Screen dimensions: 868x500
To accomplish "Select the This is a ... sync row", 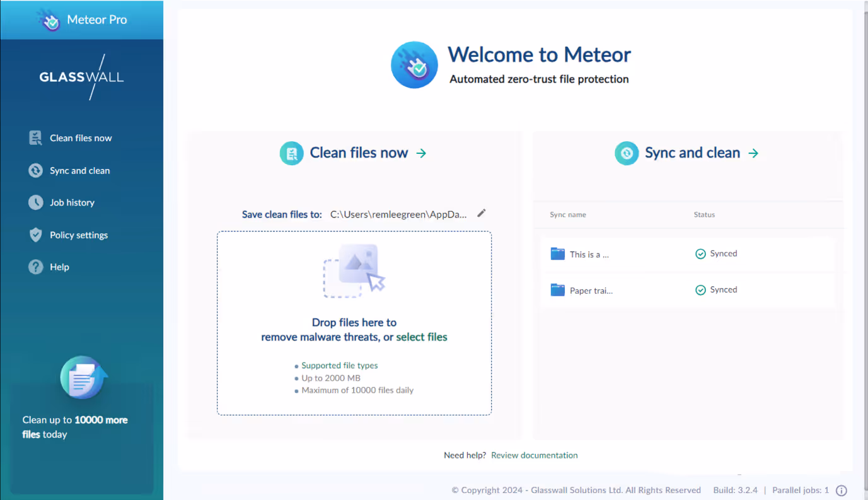I will [688, 254].
